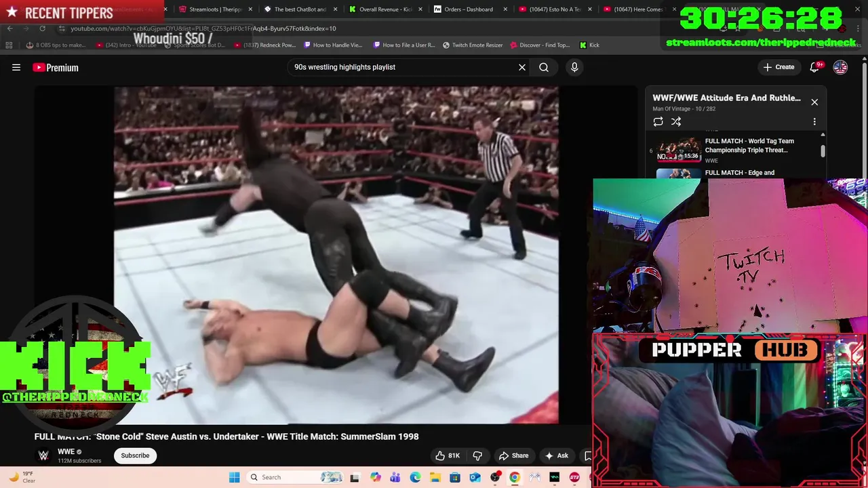Screen dimensions: 868x488
Task: Open the WWE channel name link
Action: [x=66, y=451]
